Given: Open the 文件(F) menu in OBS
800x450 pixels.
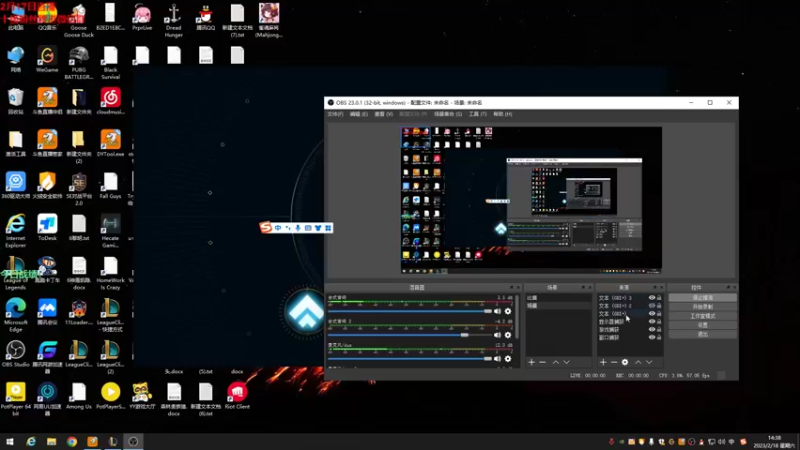Looking at the screenshot, I should (x=335, y=114).
